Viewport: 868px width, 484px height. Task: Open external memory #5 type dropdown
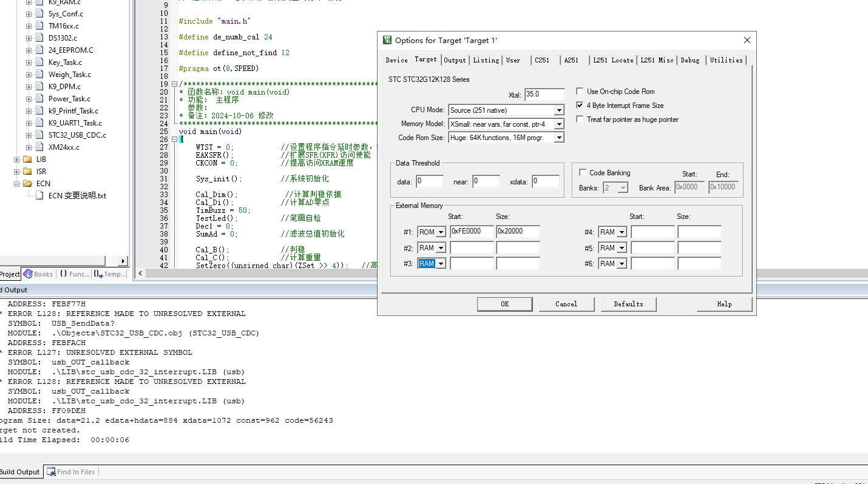click(x=622, y=248)
